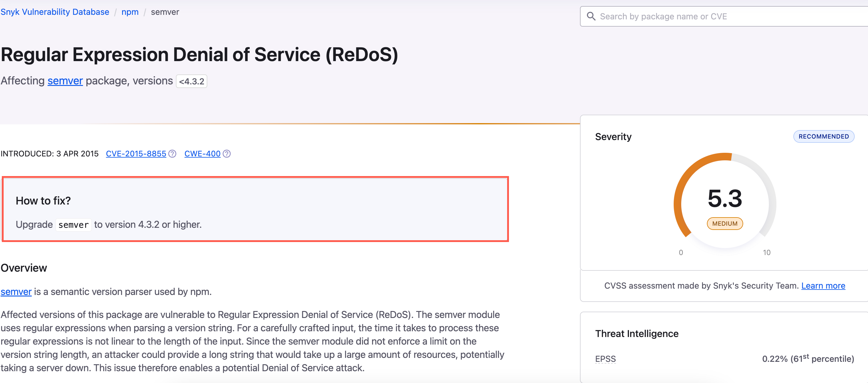The image size is (868, 383).
Task: Open Learn more about CVSS assessment
Action: click(x=823, y=286)
